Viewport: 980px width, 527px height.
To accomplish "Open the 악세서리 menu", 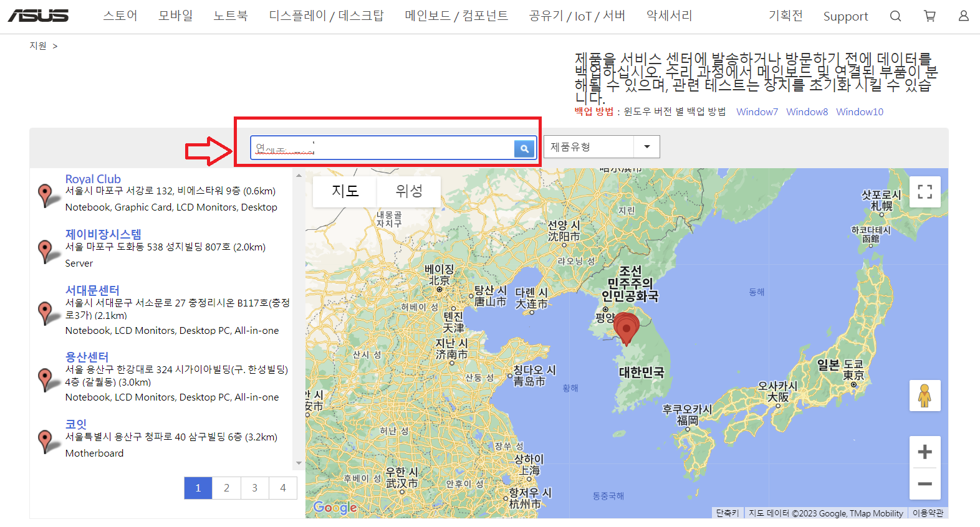I will (x=670, y=16).
